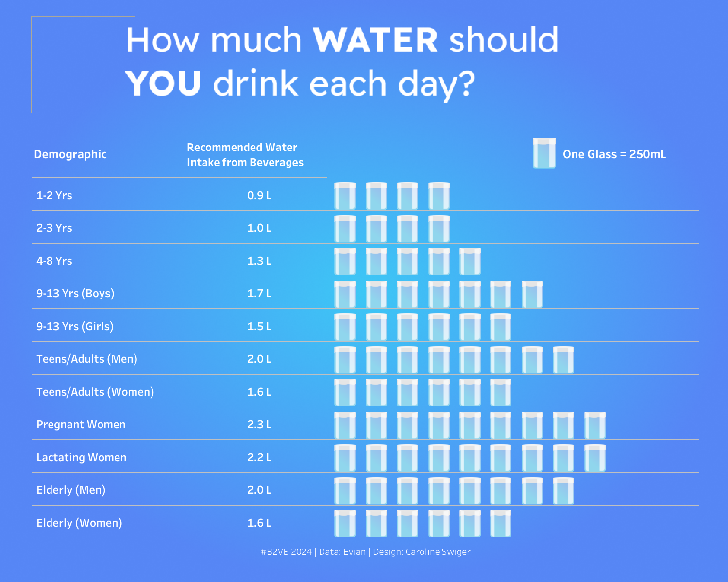Click the legend glass icon beside 'One Glass = 250mL'
The image size is (728, 582).
[544, 153]
